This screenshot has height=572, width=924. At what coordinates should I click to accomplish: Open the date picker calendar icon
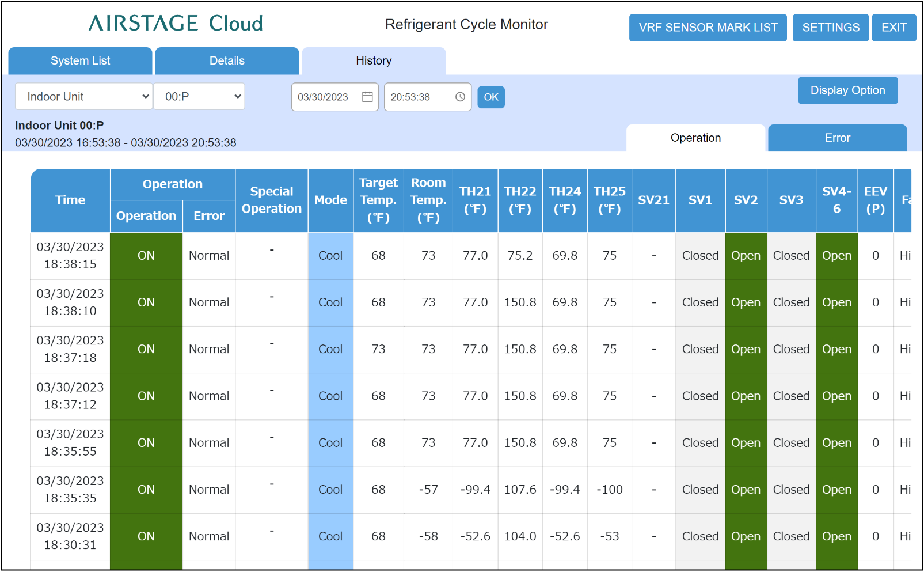point(367,97)
